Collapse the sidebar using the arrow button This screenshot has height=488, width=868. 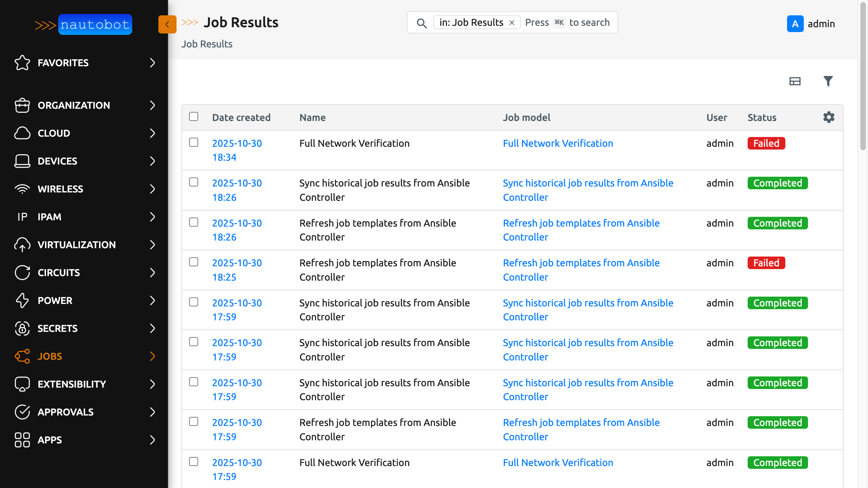(167, 24)
